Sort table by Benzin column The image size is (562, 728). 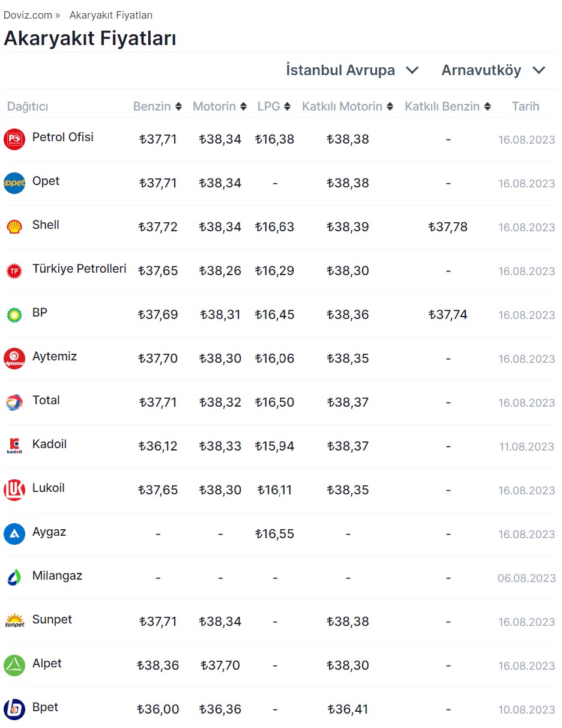pyautogui.click(x=157, y=106)
